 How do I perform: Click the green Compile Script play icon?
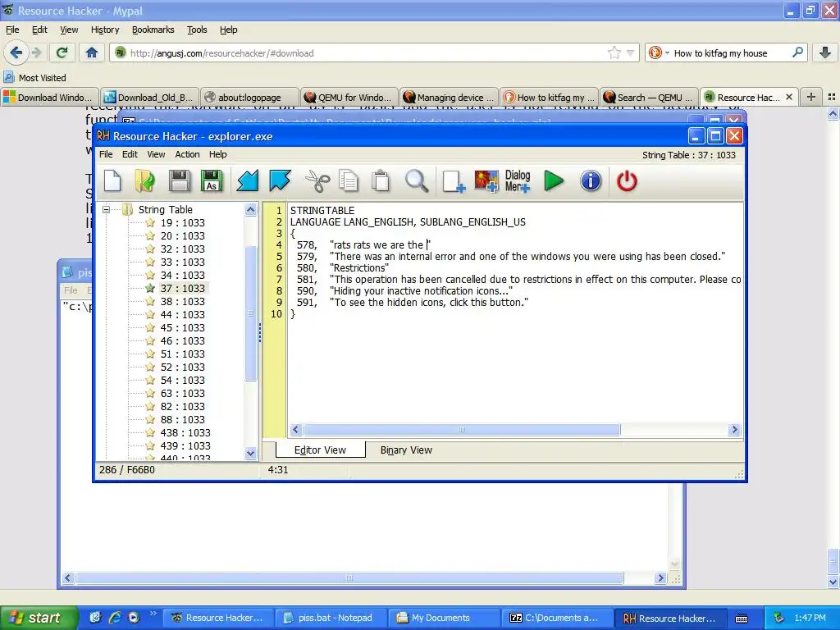(x=554, y=180)
